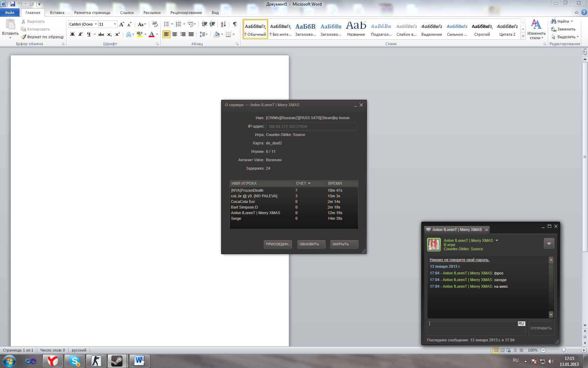Expand the Change Case (Aa) menu
The width and height of the screenshot is (588, 368).
click(141, 24)
